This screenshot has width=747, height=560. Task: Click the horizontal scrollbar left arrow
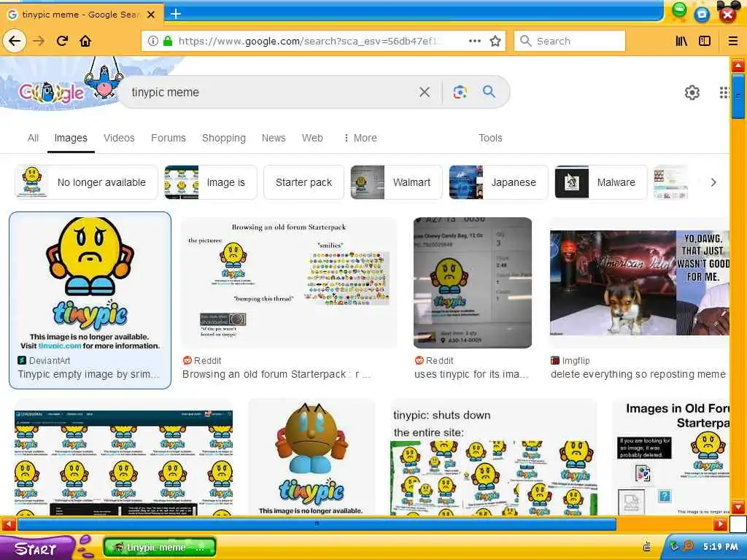click(9, 524)
